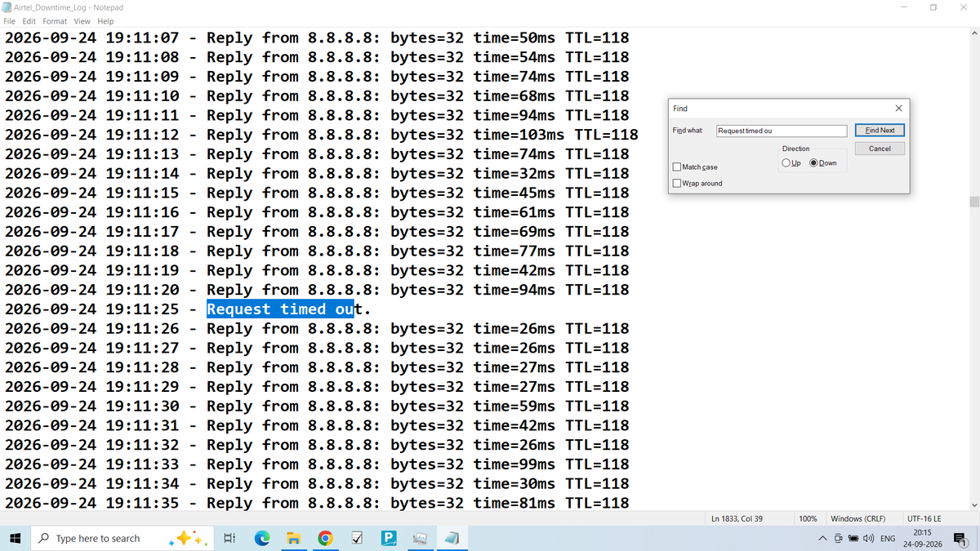Screen dimensions: 980x551
Task: Open the taskbar clock showing 20:15
Action: coord(922,539)
